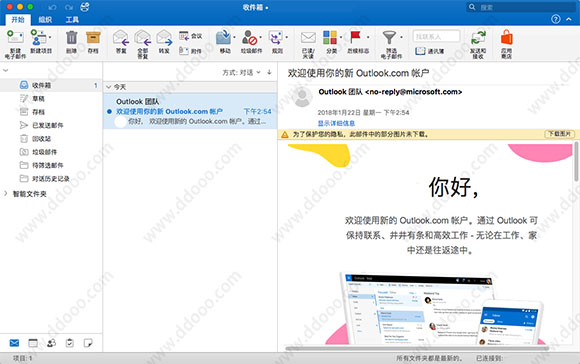The width and height of the screenshot is (580, 364).
Task: Click the sync status icon beside redo
Action: pos(85,7)
